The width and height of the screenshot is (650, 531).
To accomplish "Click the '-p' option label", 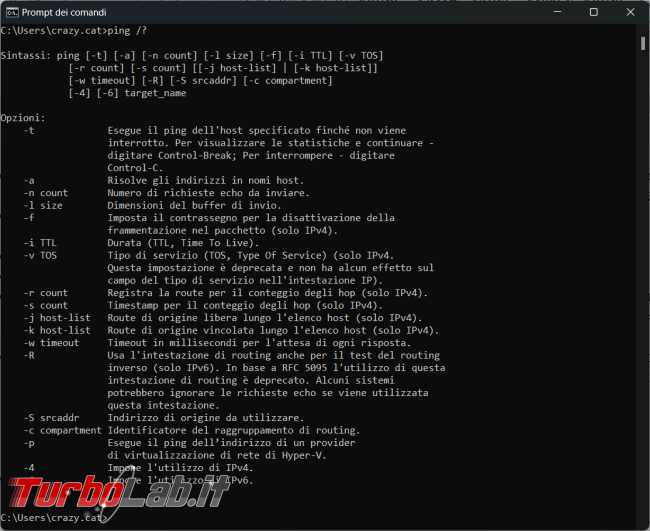I will [29, 443].
